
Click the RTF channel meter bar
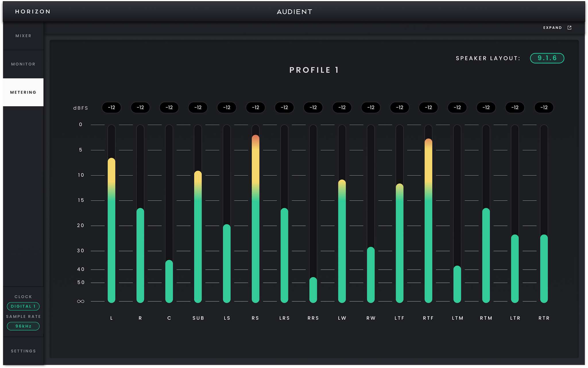(428, 214)
